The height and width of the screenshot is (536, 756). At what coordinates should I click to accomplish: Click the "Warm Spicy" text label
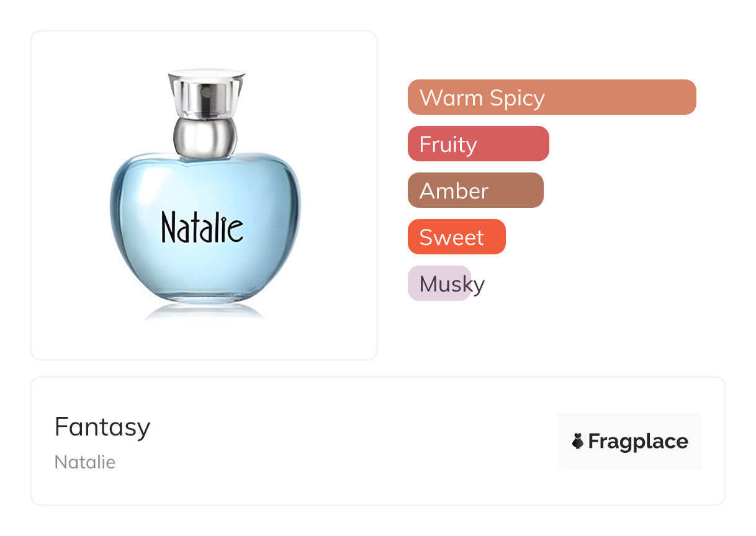482,98
